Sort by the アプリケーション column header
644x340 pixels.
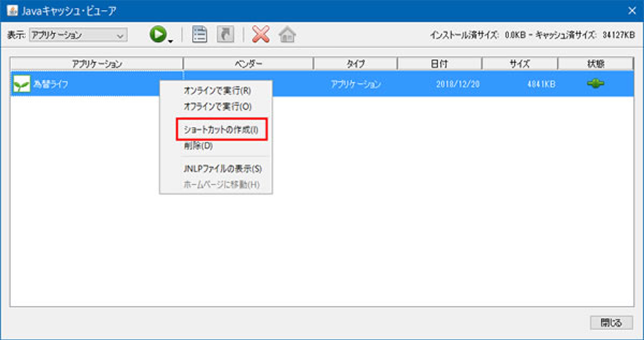(x=97, y=64)
